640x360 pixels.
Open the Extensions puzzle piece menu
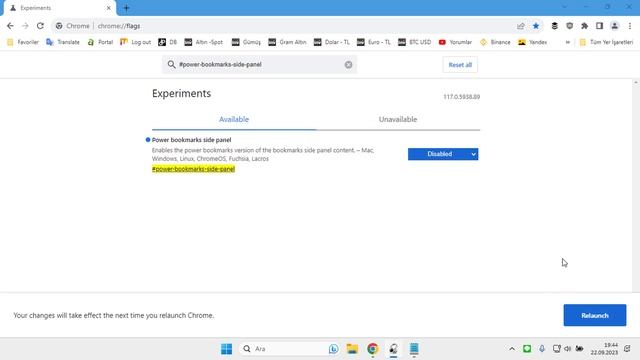[x=584, y=26]
